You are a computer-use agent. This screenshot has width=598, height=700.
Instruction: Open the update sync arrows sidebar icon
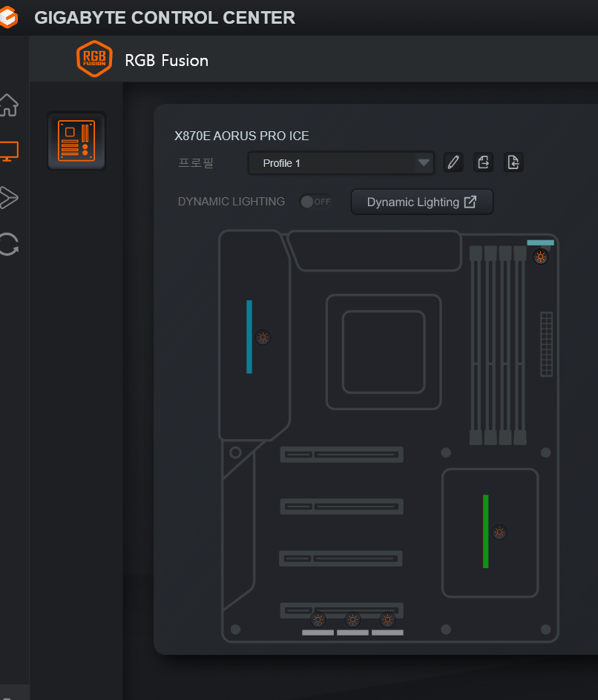pos(8,244)
